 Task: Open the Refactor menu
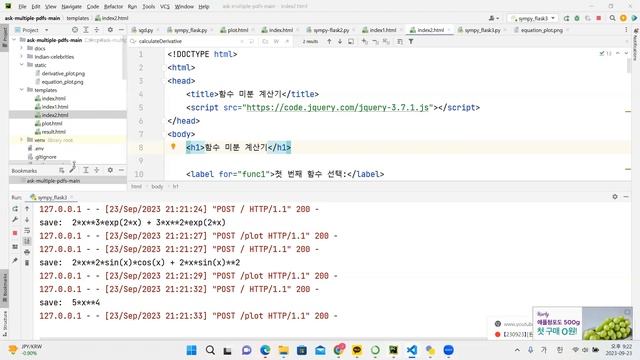point(113,7)
